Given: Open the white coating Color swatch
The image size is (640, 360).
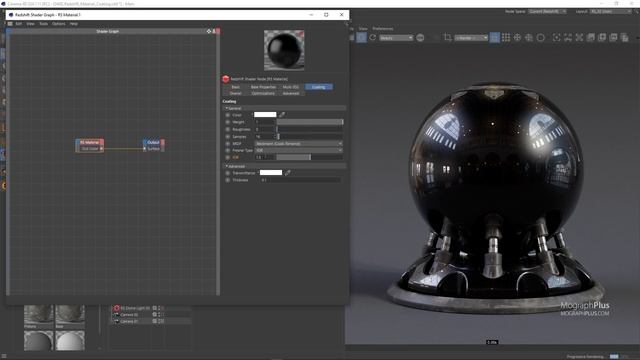Looking at the screenshot, I should (x=265, y=115).
